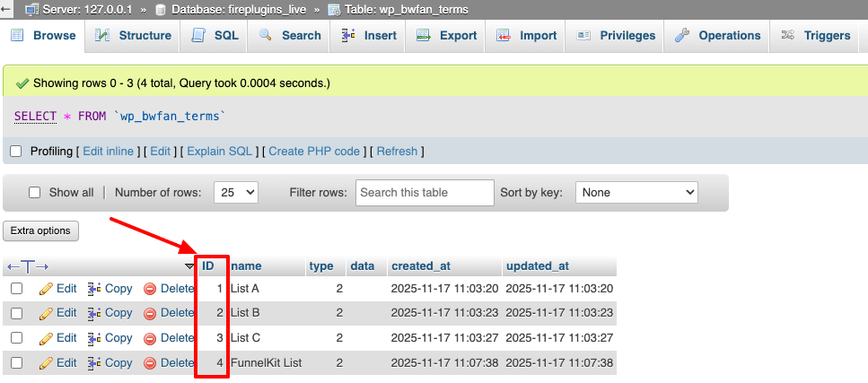Screen dimensions: 868x383
Task: Sort by the created_at column header
Action: coord(420,266)
